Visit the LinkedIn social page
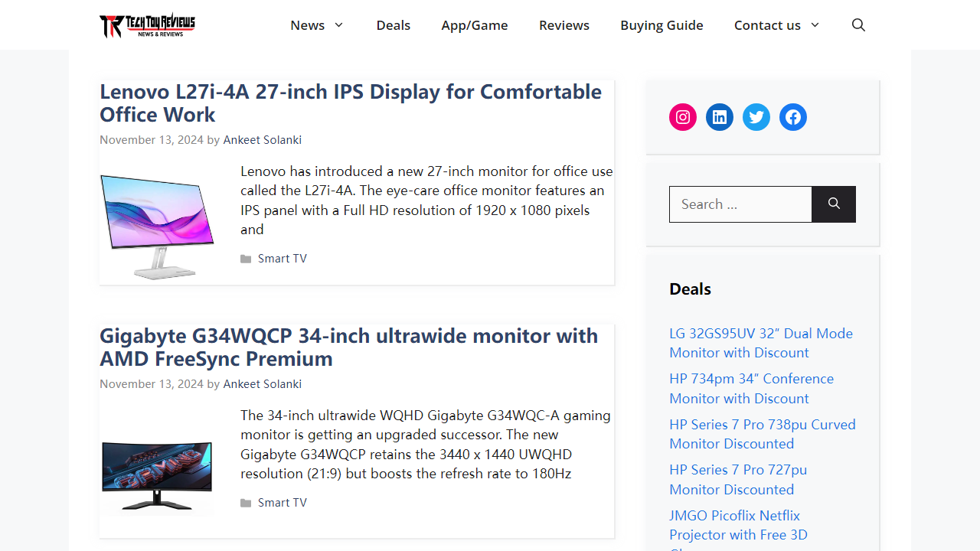 point(720,117)
